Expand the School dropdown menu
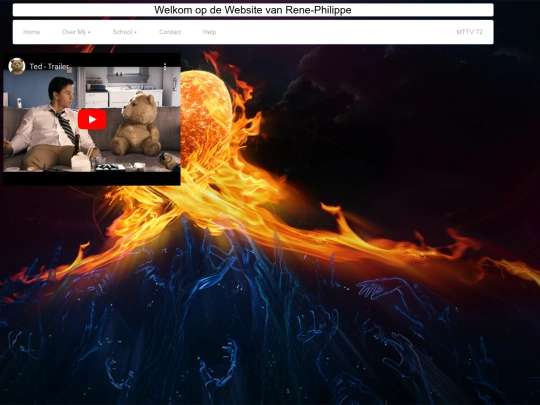The image size is (540, 405). [x=124, y=32]
